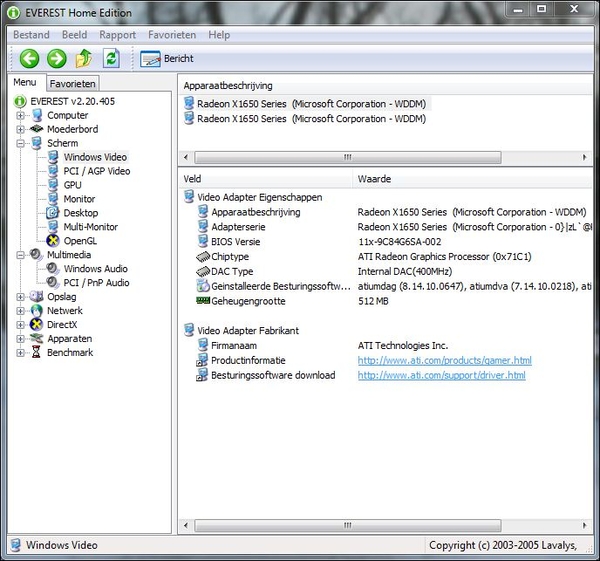Select the Windows Audio item
This screenshot has height=561, width=600.
pyautogui.click(x=95, y=269)
